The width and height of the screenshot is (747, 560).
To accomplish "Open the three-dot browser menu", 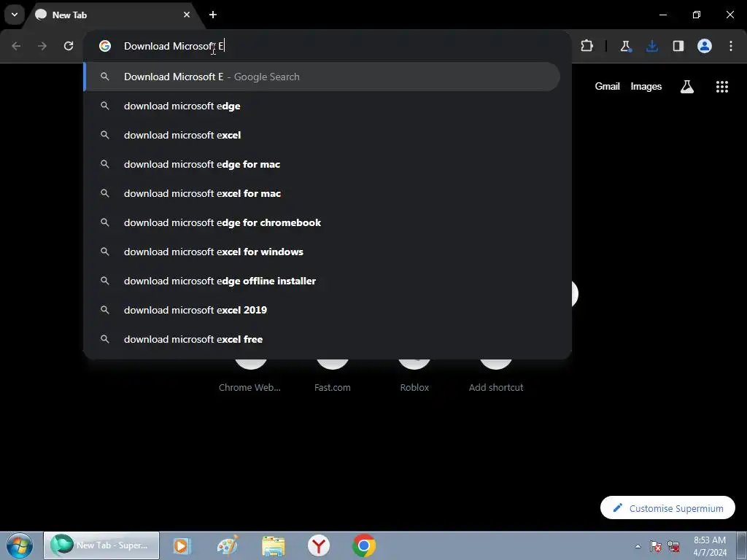I will pyautogui.click(x=731, y=46).
